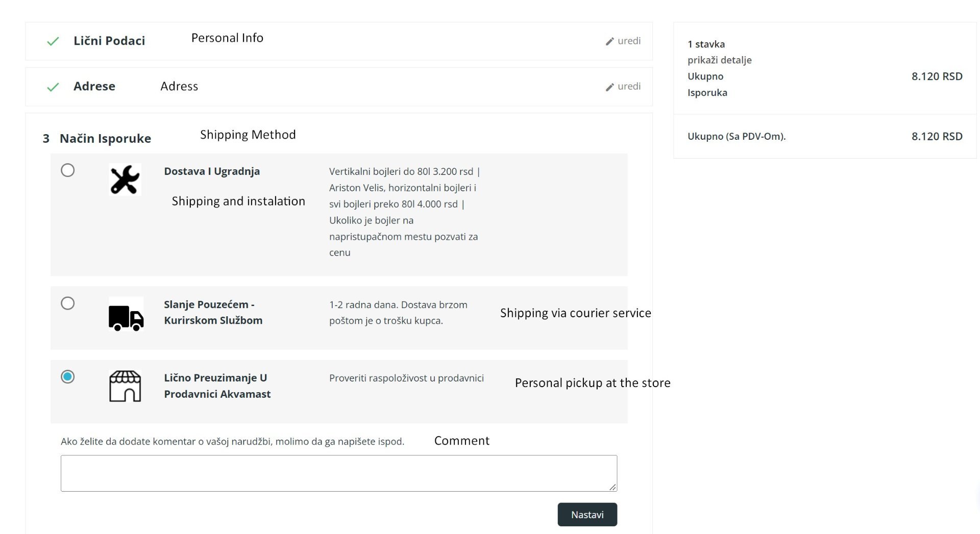The height and width of the screenshot is (534, 980).
Task: Click uredi link for Adrese
Action: (629, 87)
